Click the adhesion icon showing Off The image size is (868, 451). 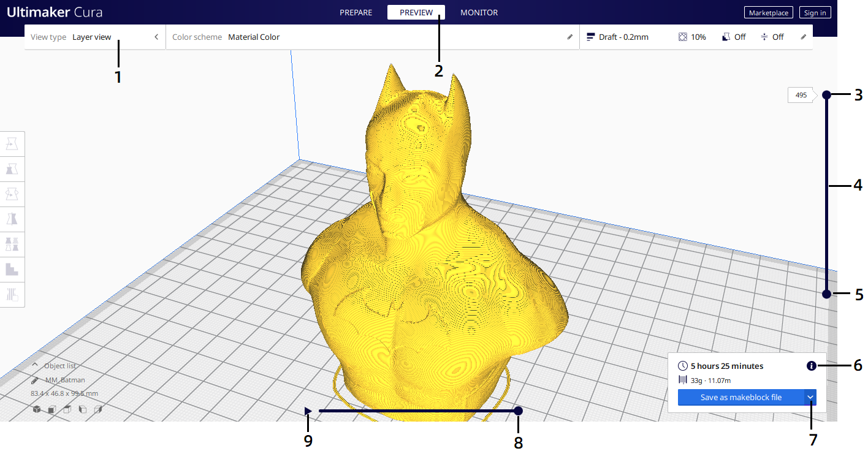[764, 37]
